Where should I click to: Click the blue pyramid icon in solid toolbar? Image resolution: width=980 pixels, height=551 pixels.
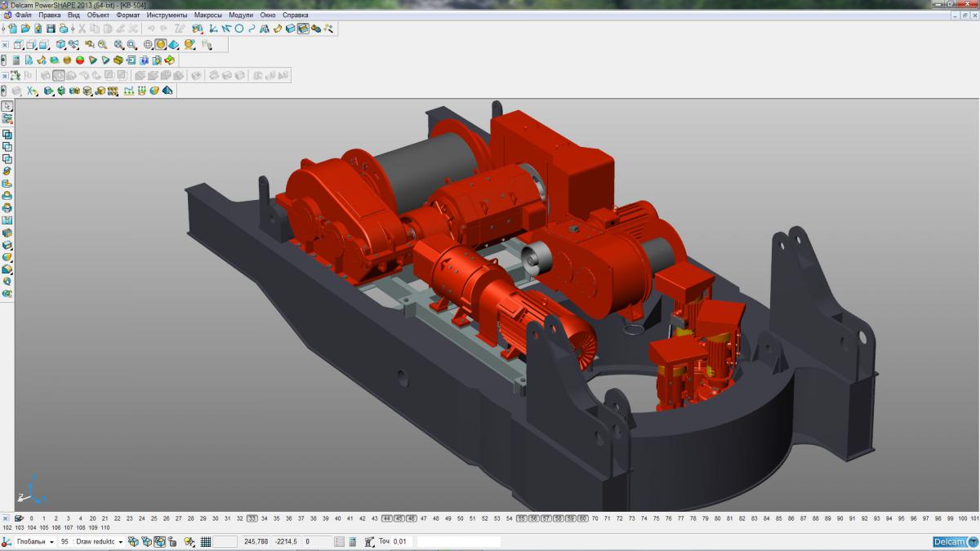pos(167,91)
